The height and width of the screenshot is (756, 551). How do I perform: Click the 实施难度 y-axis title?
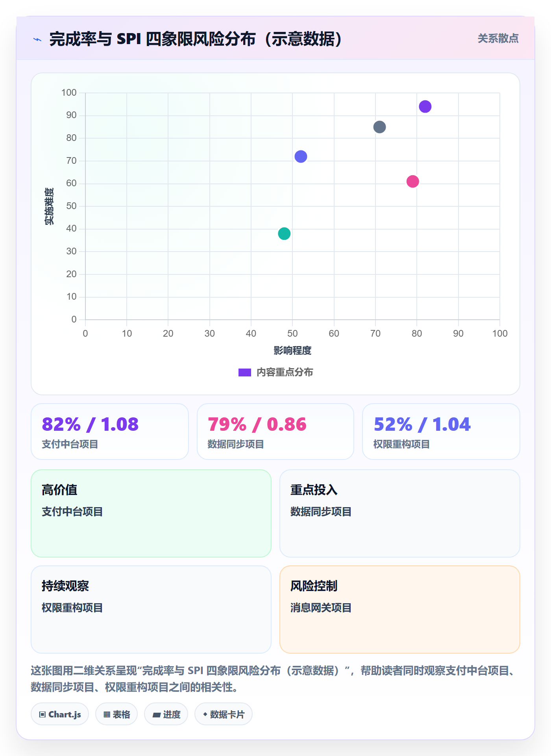click(x=49, y=206)
